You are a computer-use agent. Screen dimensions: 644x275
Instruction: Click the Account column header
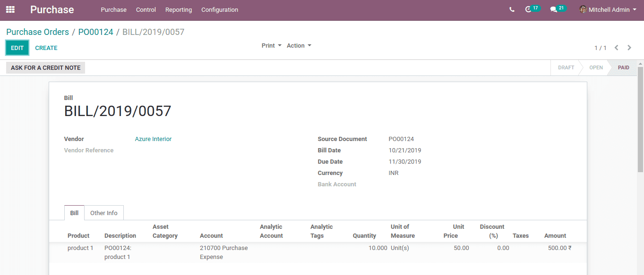point(211,236)
